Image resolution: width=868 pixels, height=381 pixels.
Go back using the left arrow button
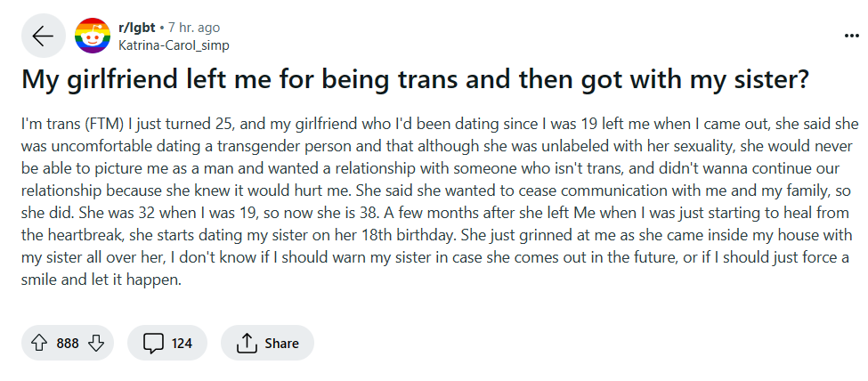(43, 36)
